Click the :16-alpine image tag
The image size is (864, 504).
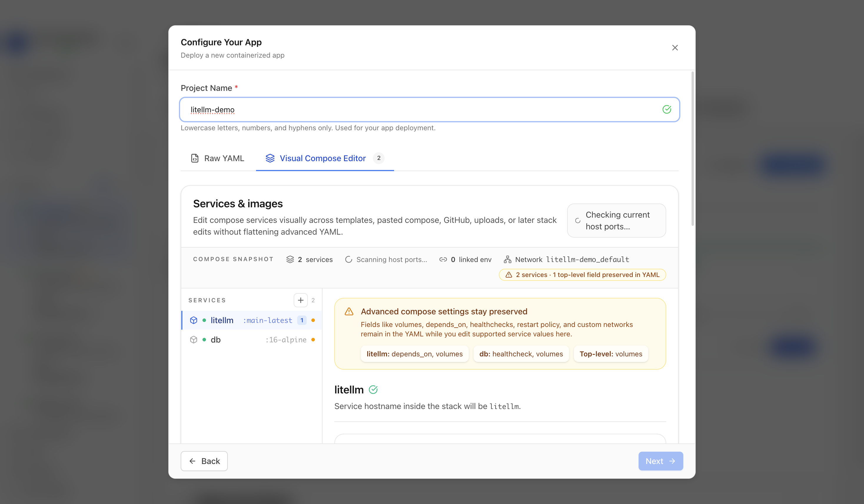(286, 340)
